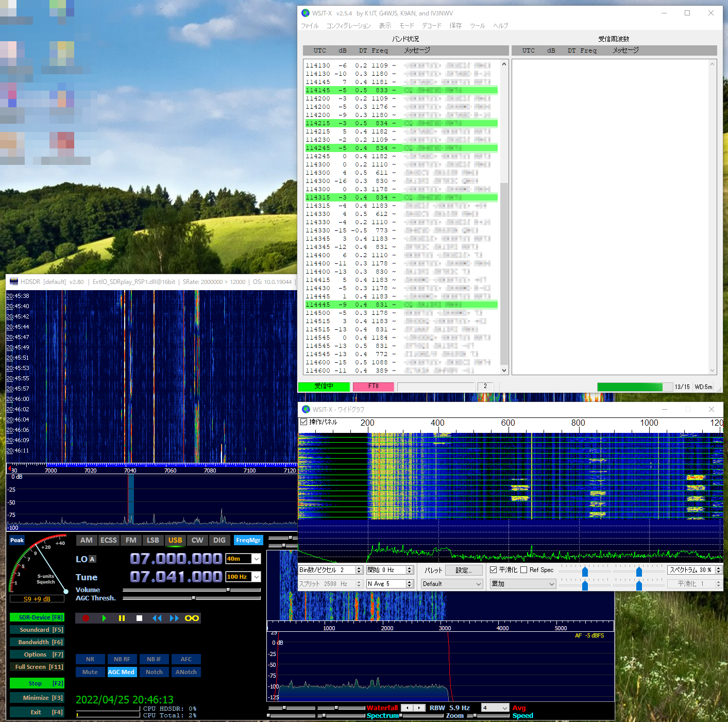This screenshot has height=722, width=728.
Task: Select the CW mode button
Action: [x=197, y=540]
